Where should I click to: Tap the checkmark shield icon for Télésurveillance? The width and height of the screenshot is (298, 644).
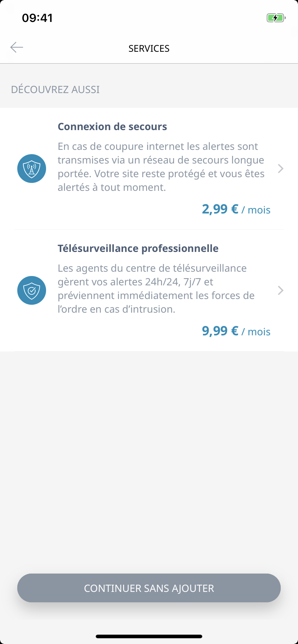(32, 290)
